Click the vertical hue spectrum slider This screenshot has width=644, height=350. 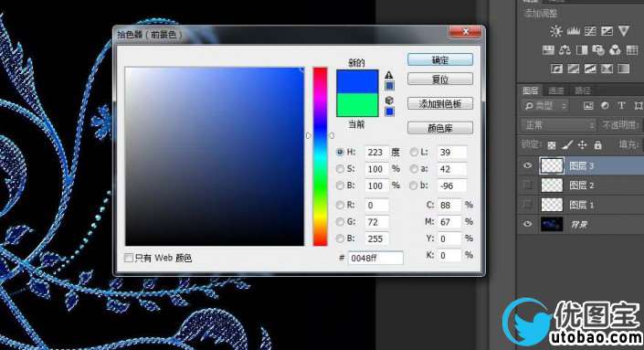320,156
